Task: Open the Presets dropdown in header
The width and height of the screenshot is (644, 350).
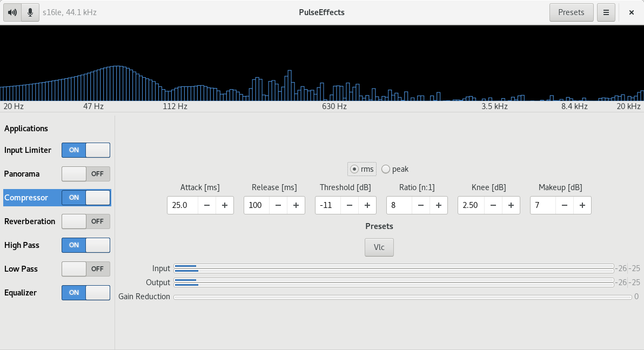Action: coord(571,12)
